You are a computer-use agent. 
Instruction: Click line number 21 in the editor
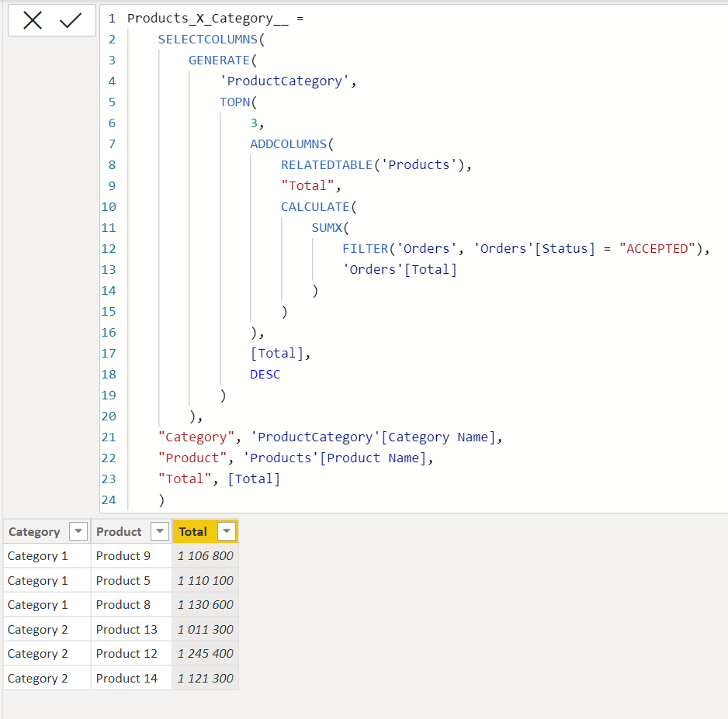pos(109,437)
